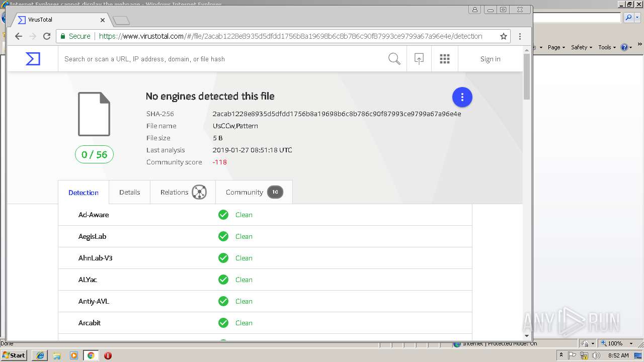Click the last analysis date 2019-01-27
Image resolution: width=644 pixels, height=362 pixels.
click(252, 150)
